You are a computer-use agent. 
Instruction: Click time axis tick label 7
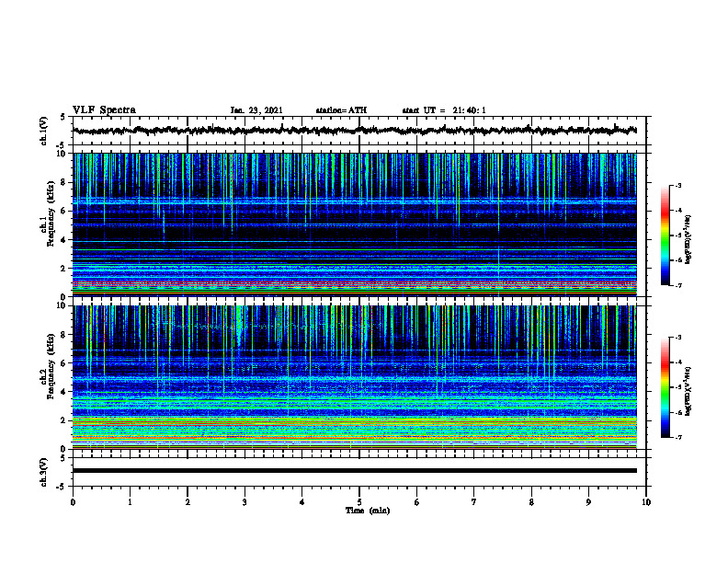pyautogui.click(x=474, y=502)
